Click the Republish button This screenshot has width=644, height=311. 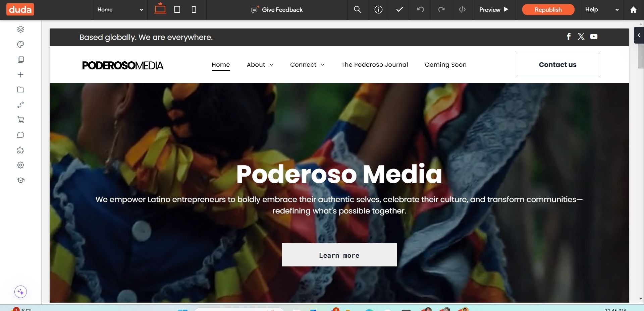pyautogui.click(x=548, y=10)
